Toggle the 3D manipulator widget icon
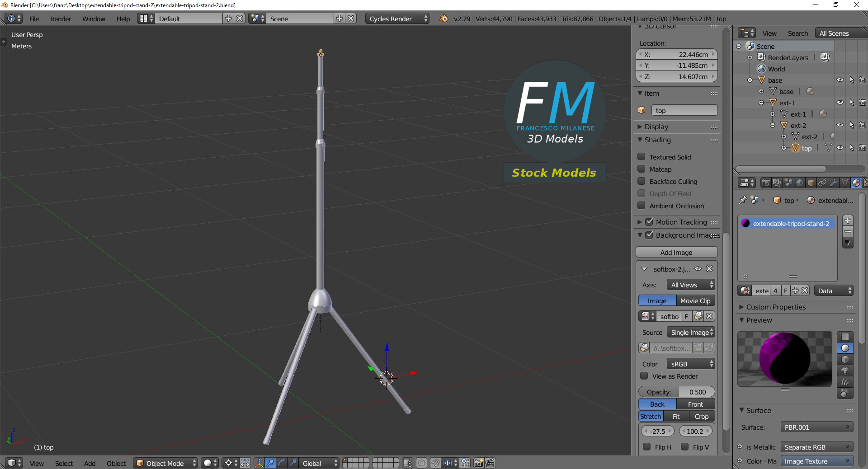Image resolution: width=868 pixels, height=469 pixels. tap(259, 463)
